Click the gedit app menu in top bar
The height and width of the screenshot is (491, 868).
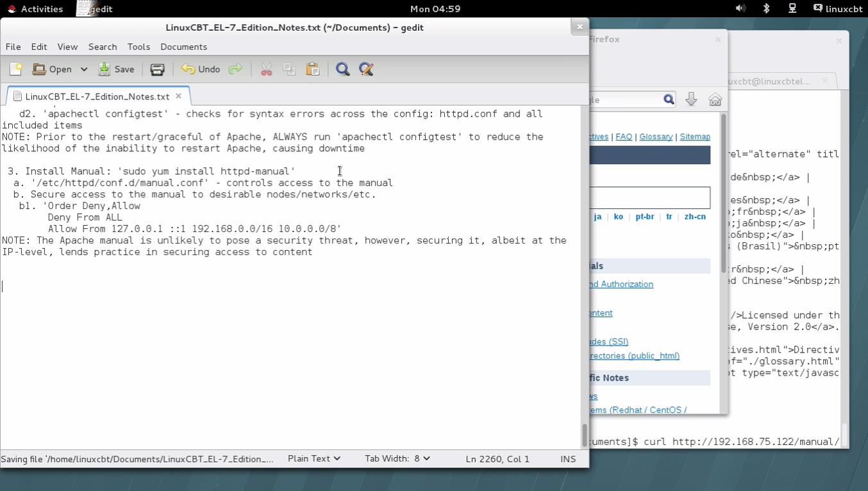95,9
